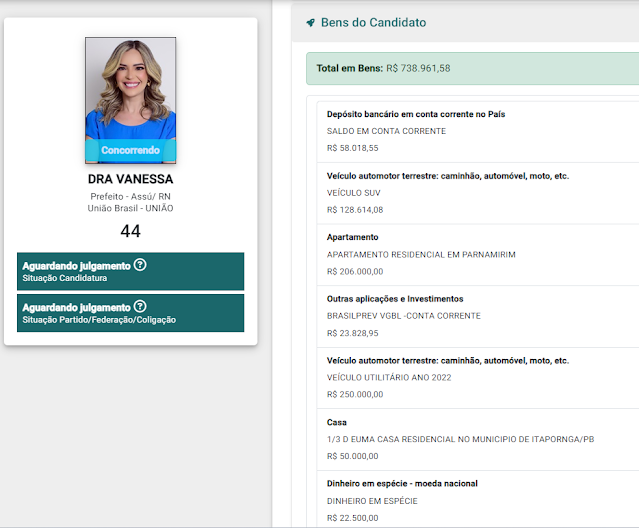Viewport: 639px width, 528px height.
Task: Click the value R$ 58.018,55
Action: point(353,148)
